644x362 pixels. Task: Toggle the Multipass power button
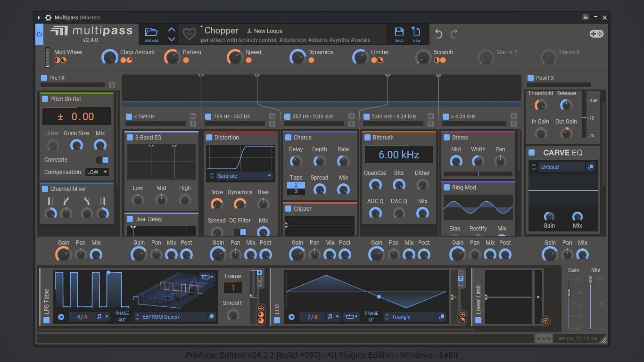coord(39,34)
